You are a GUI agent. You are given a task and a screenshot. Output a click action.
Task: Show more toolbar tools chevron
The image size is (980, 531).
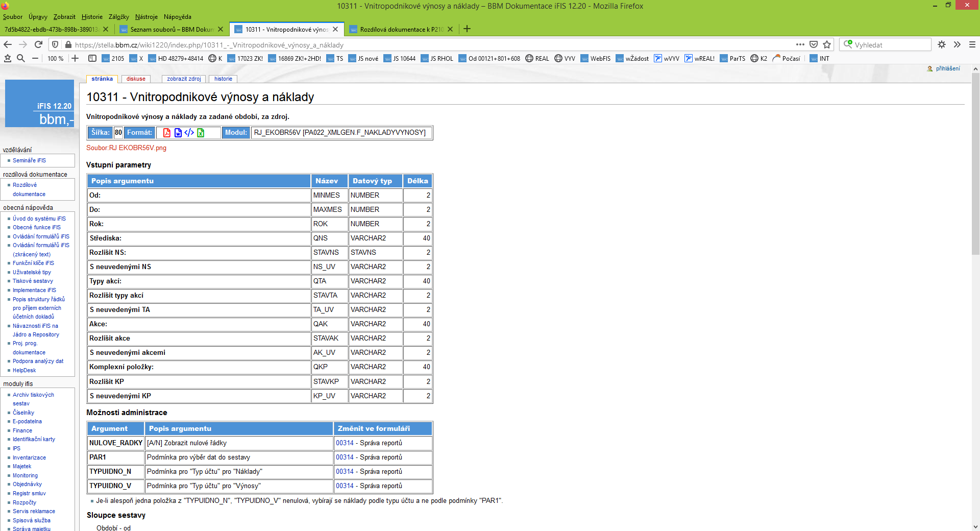tap(957, 44)
